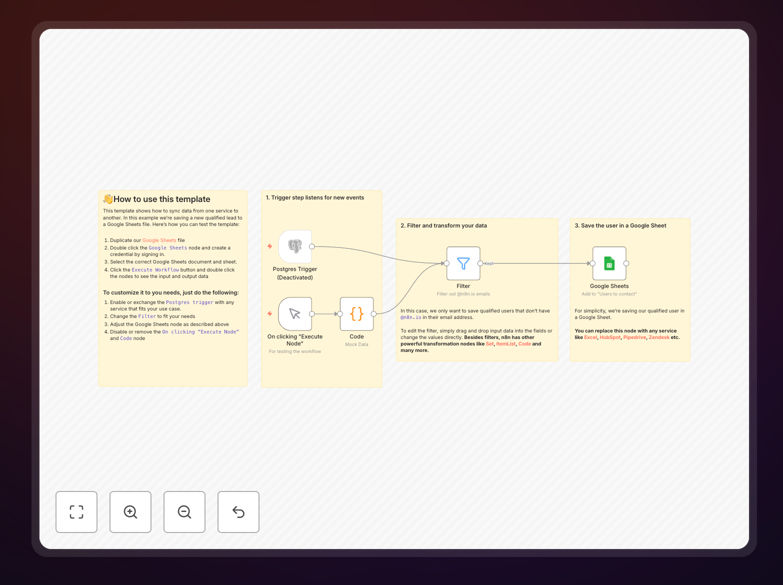Click the Filter node output connector
The image size is (783, 585).
480,263
